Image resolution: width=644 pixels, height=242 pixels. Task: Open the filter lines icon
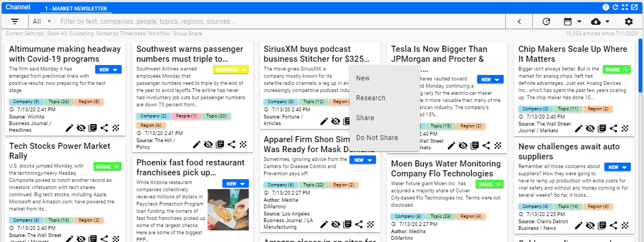pos(15,21)
